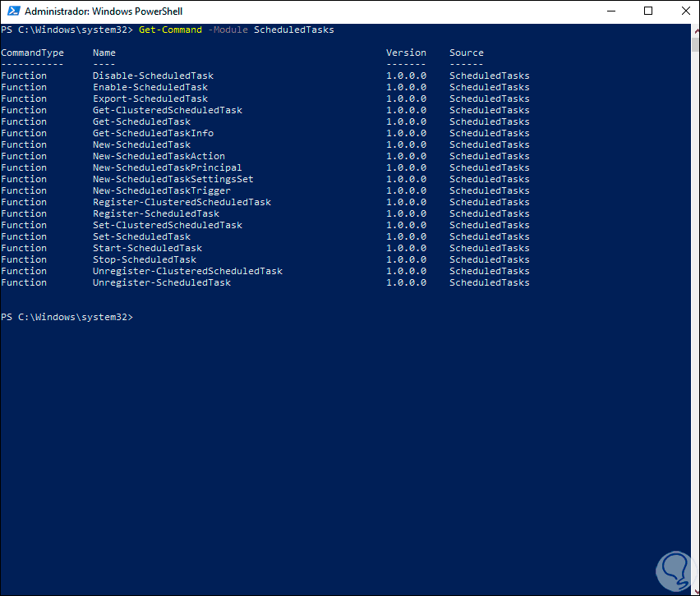This screenshot has width=700, height=596.
Task: Select Register-ClusteredScheduledTask name
Action: [182, 202]
